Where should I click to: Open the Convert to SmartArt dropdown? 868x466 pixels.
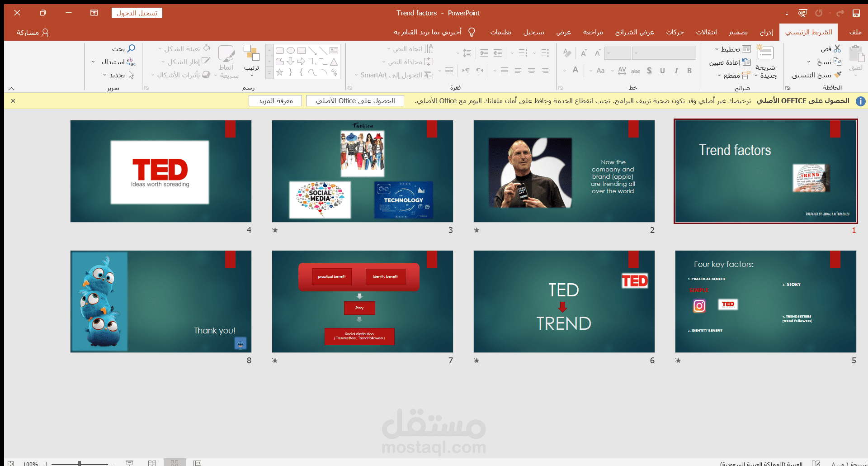tap(394, 75)
